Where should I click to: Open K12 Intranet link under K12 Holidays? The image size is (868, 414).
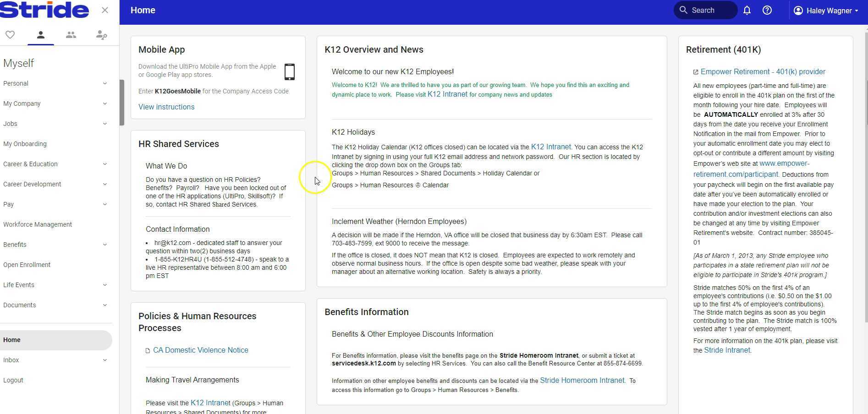[x=551, y=147]
